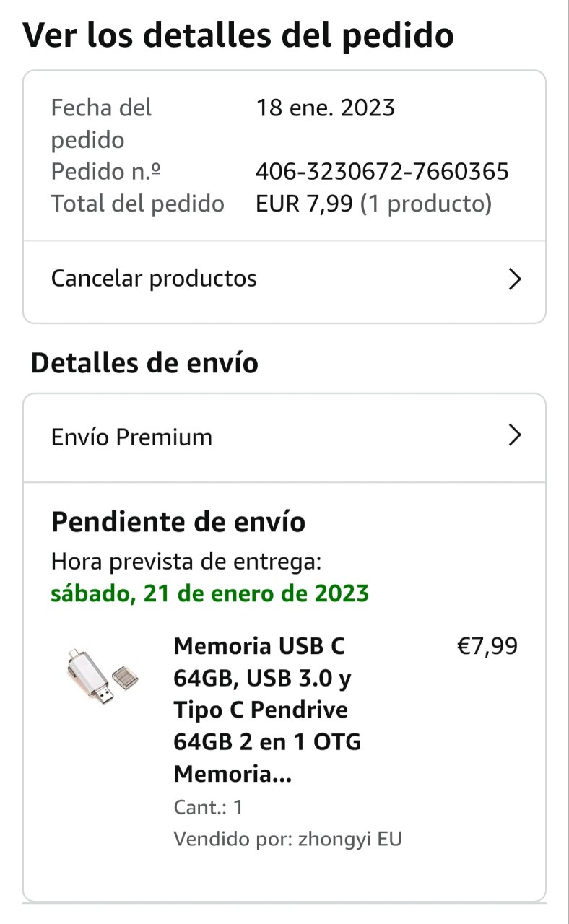Click the order number 406-3230672-7660365
Viewport: 569px width, 924px height.
pyautogui.click(x=382, y=172)
